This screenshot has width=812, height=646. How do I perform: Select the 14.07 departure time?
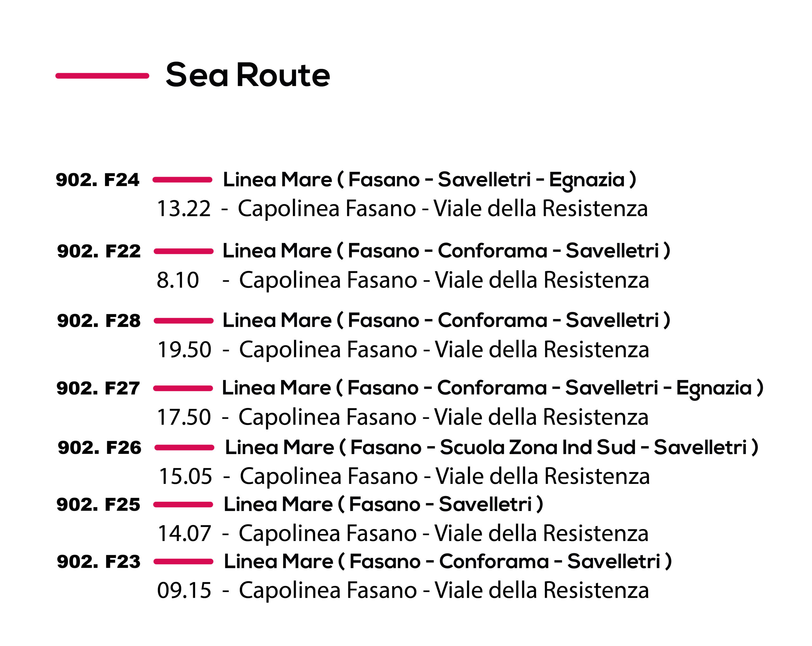[x=185, y=533]
